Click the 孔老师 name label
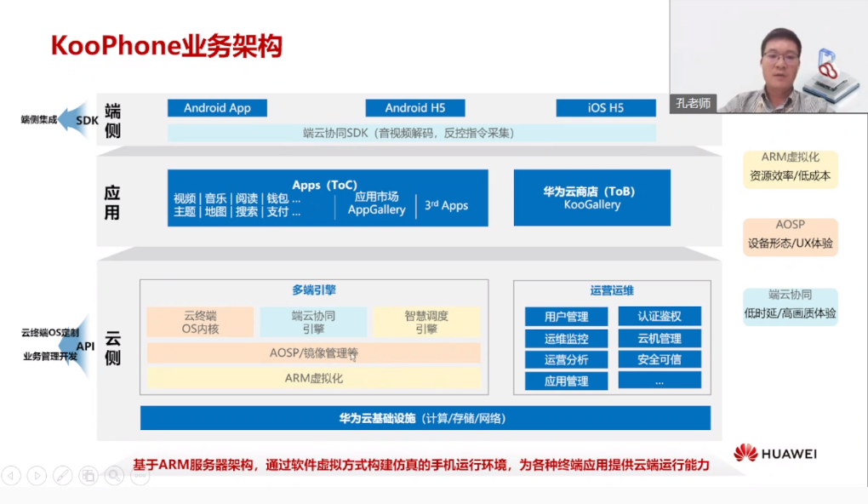Image resolution: width=868 pixels, height=504 pixels. coord(693,104)
